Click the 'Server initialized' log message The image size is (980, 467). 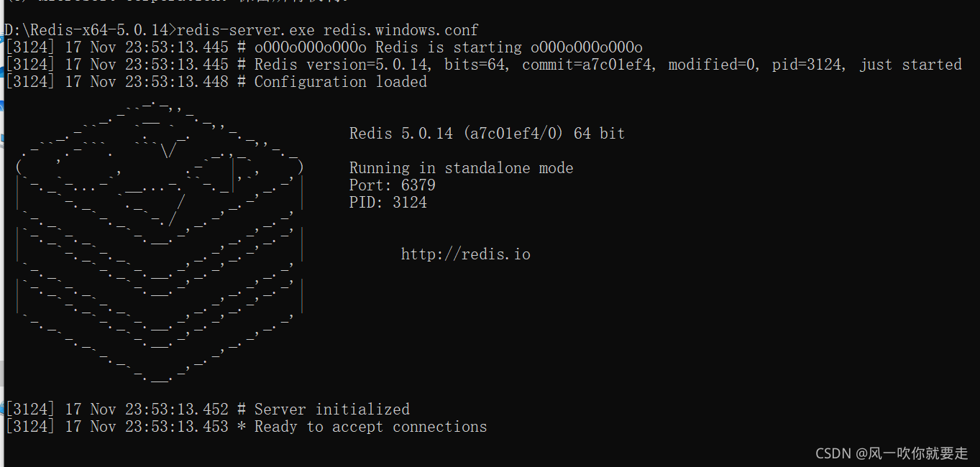pyautogui.click(x=332, y=410)
